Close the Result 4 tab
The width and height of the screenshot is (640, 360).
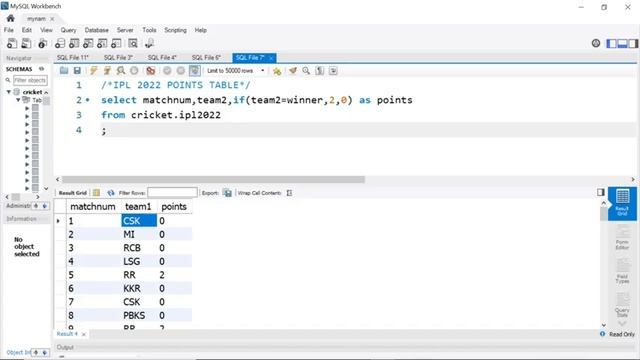tap(84, 334)
